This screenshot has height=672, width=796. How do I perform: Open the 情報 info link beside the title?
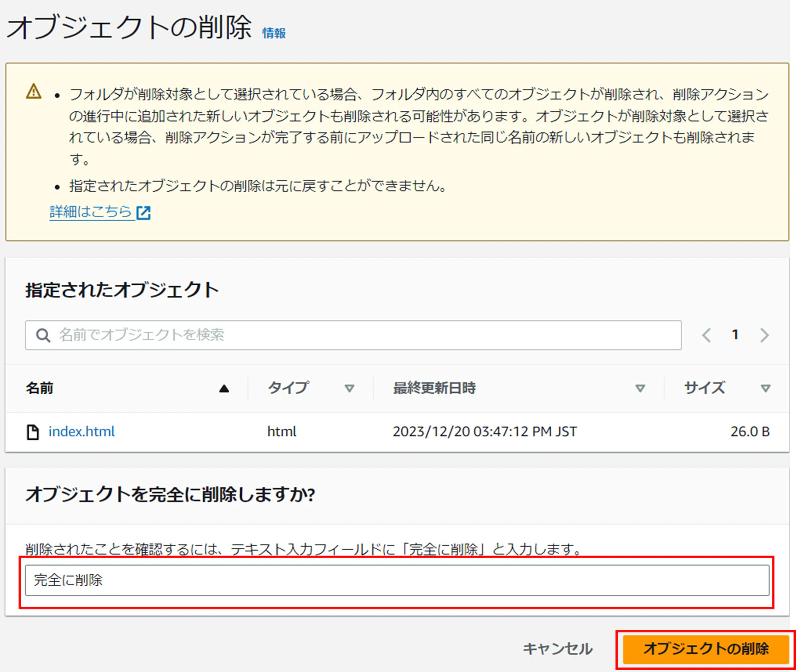pyautogui.click(x=274, y=33)
